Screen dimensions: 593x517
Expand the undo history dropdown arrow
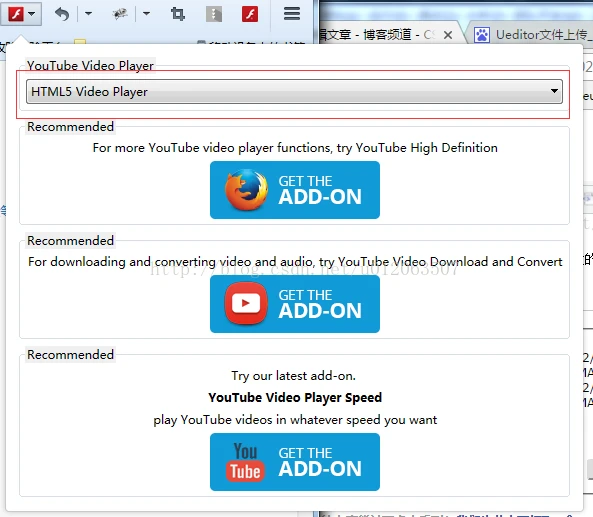(x=88, y=14)
